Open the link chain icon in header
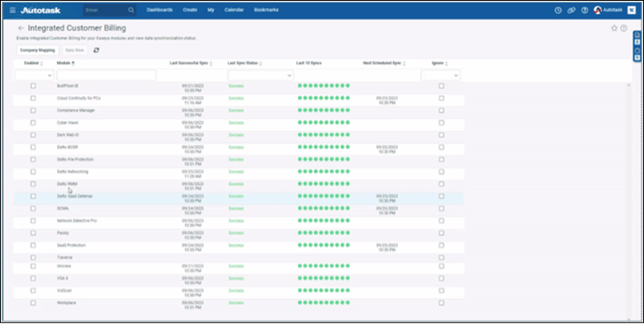The image size is (644, 324). 571,10
